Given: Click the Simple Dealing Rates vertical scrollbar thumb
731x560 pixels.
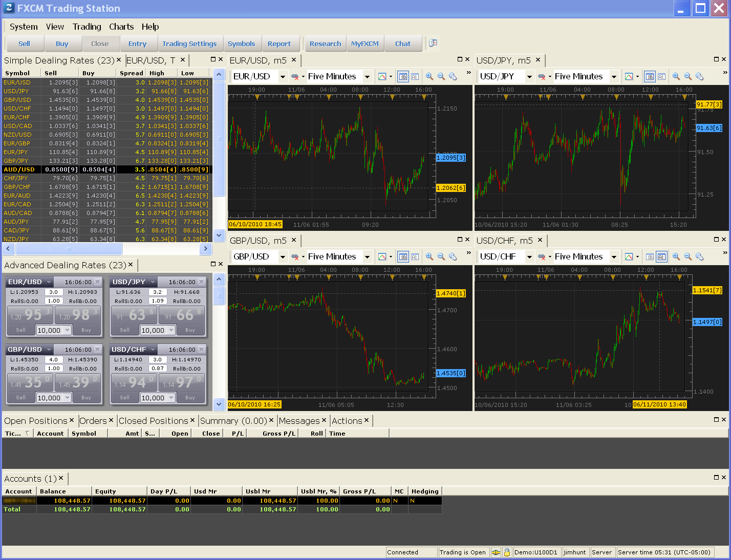Looking at the screenshot, I should (219, 138).
